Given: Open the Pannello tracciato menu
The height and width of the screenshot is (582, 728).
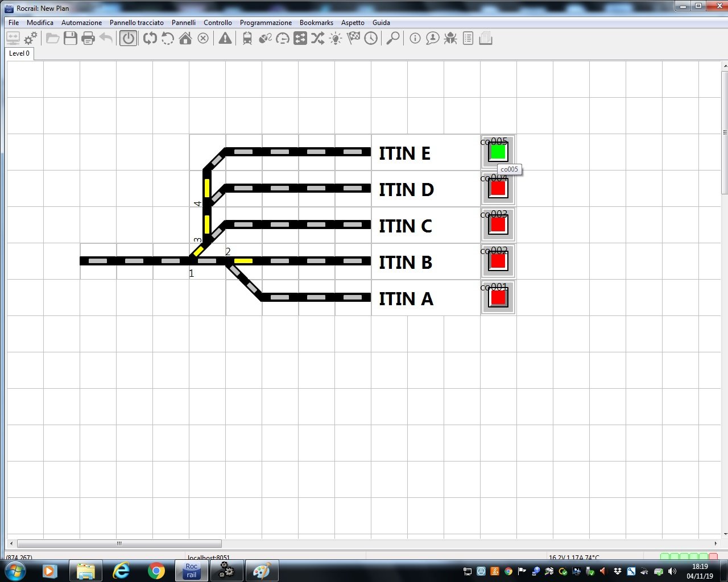Looking at the screenshot, I should coord(136,23).
